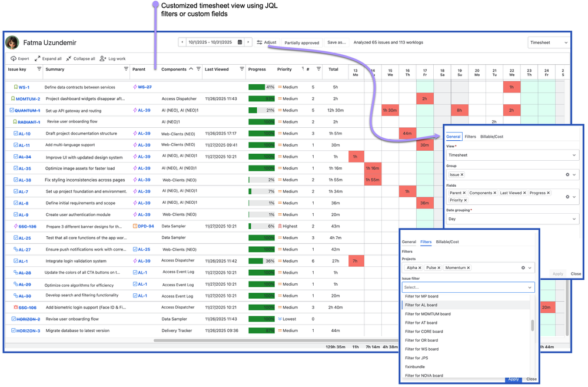Go to next period arrow
The width and height of the screenshot is (588, 387).
pos(248,42)
